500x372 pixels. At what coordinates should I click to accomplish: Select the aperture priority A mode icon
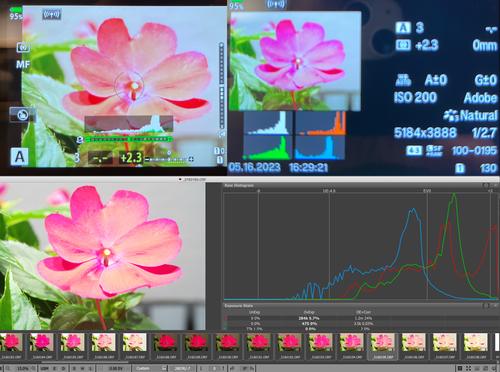[x=19, y=157]
